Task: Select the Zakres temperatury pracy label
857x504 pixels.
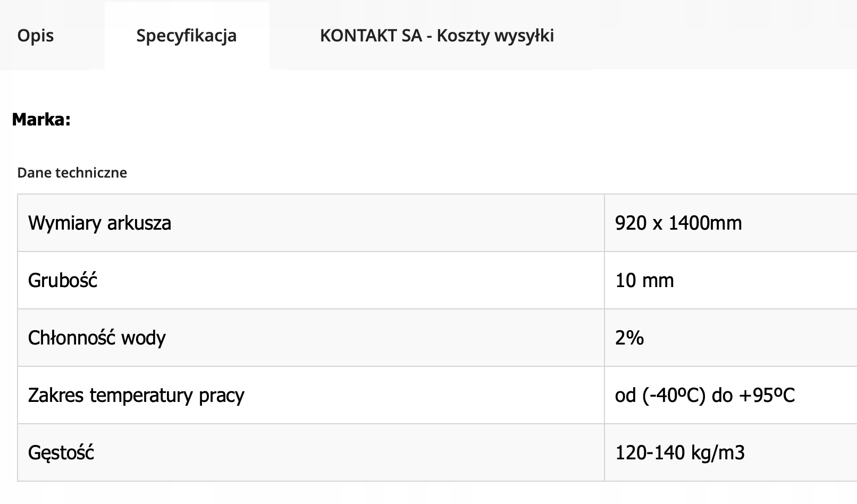Action: 136,395
